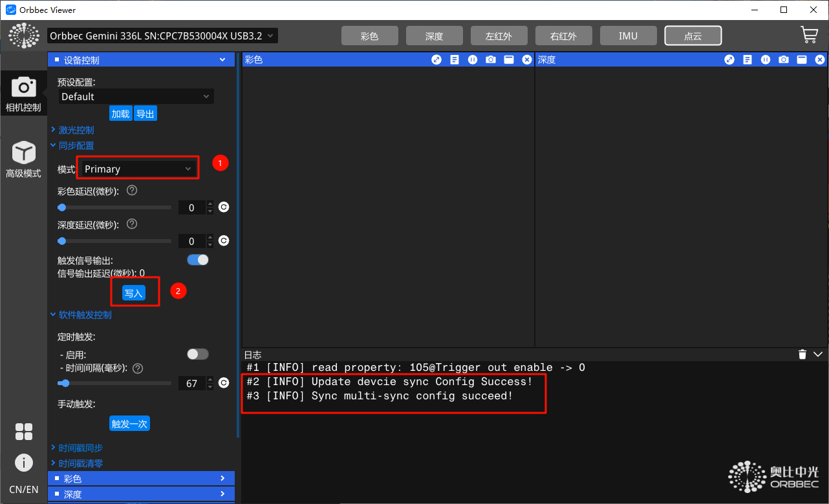Open the device selection dropdown

pos(162,36)
